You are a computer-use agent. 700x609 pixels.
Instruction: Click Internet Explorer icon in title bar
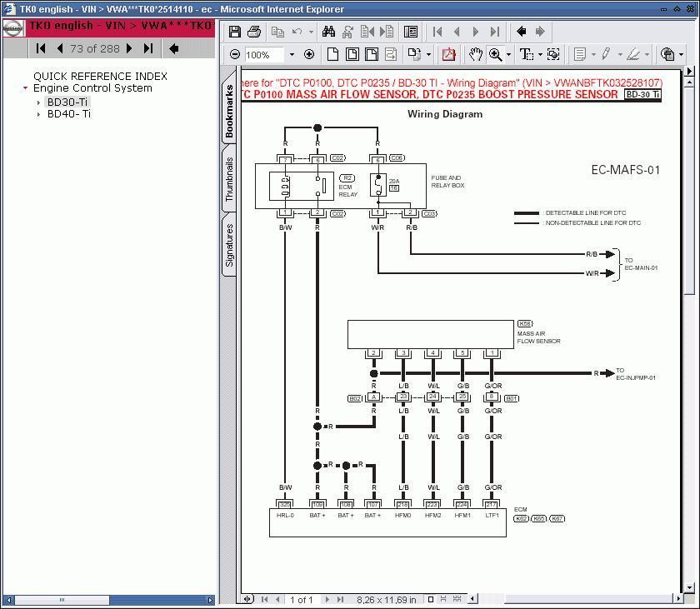point(9,8)
